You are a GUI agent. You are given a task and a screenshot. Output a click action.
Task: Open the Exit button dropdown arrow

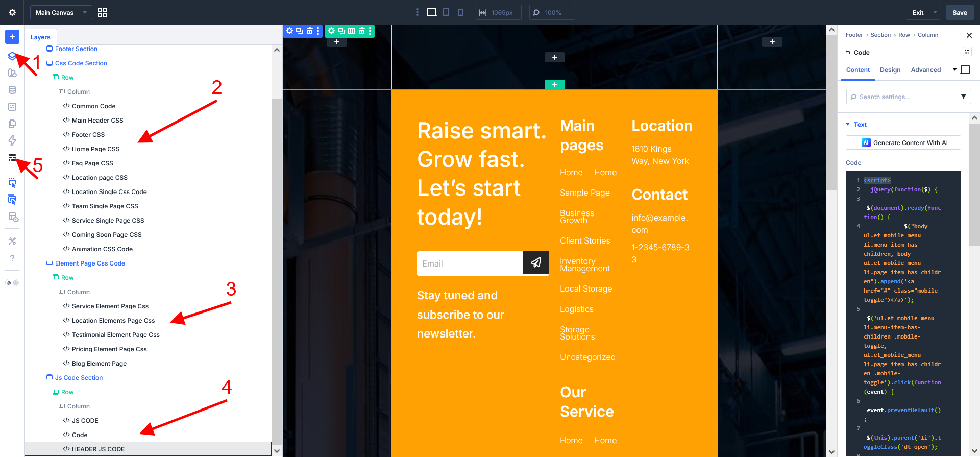coord(935,12)
